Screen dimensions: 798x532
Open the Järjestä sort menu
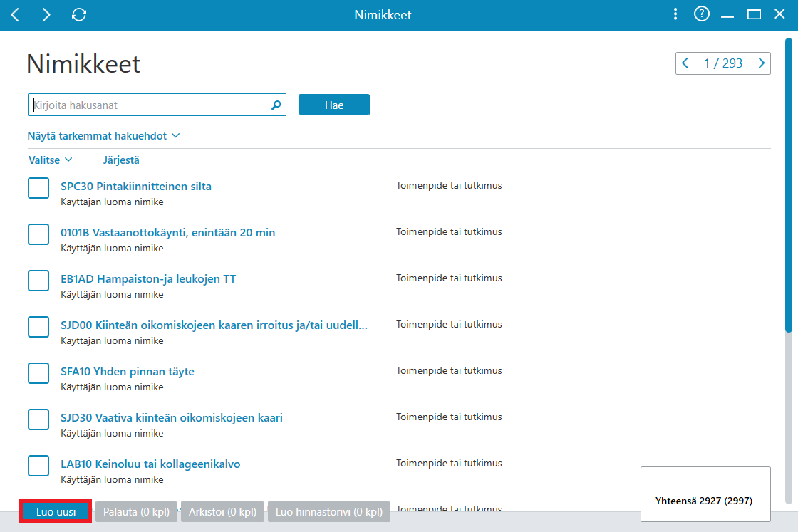[x=121, y=160]
